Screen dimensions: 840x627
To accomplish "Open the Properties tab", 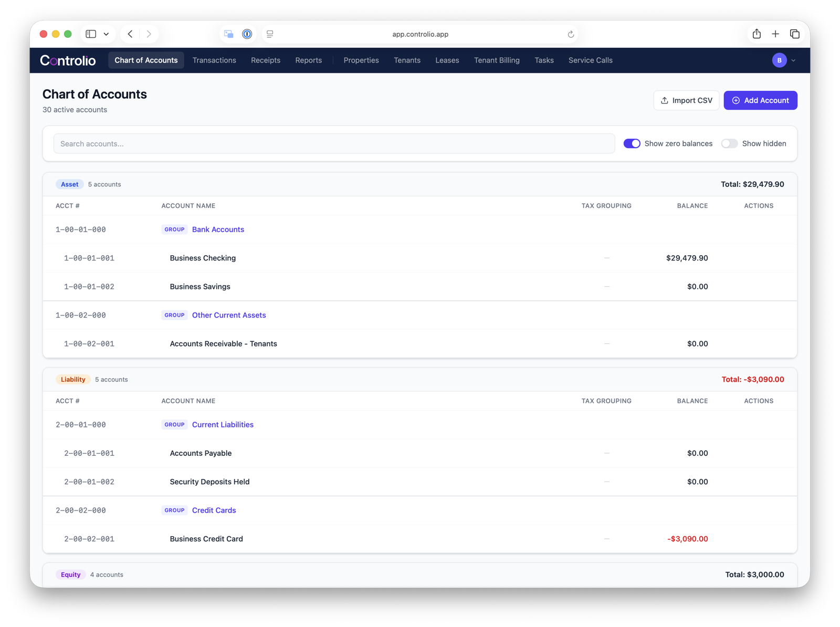I will point(361,60).
